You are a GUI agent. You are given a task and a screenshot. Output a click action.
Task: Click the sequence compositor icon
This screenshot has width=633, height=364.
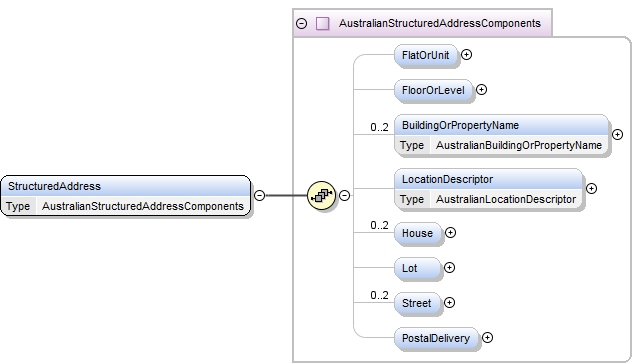[x=321, y=195]
